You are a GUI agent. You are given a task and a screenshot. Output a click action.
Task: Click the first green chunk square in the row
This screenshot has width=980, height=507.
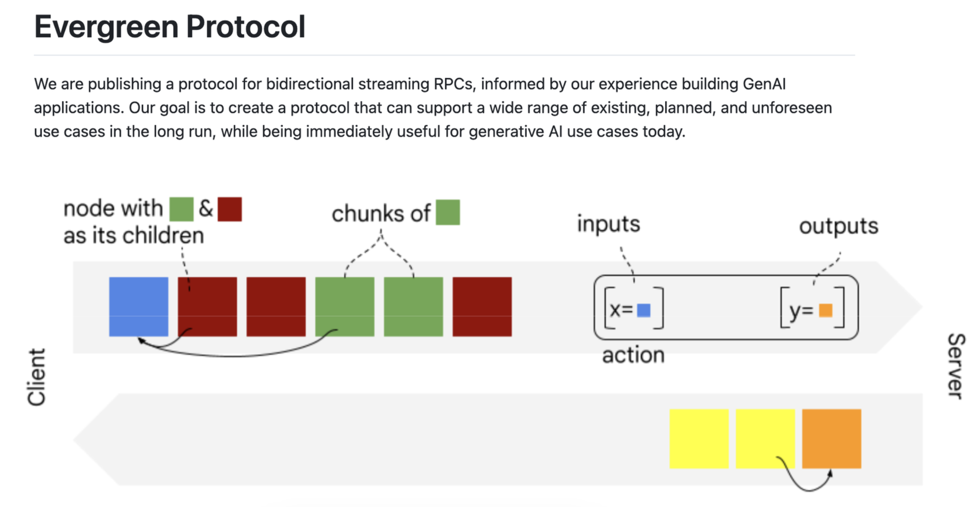tap(345, 306)
